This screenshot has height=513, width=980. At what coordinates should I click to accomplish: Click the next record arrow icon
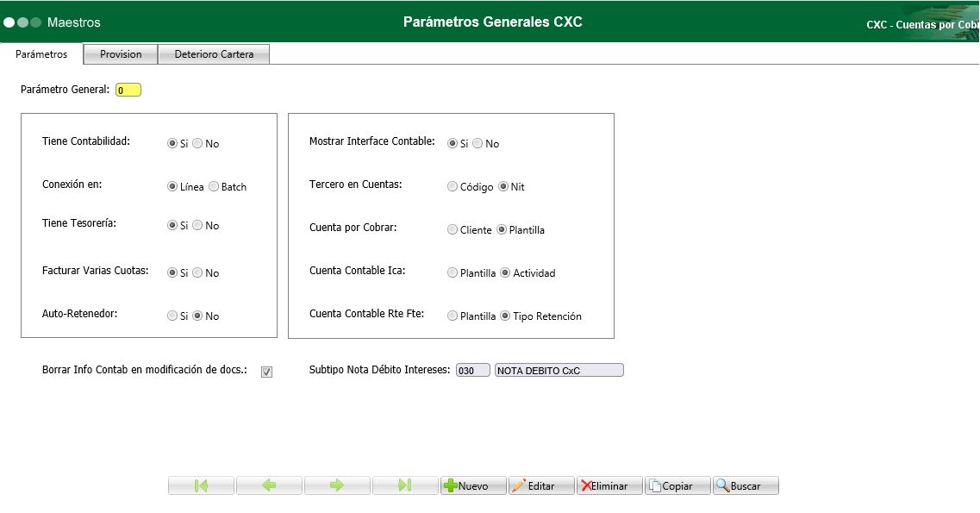[337, 485]
